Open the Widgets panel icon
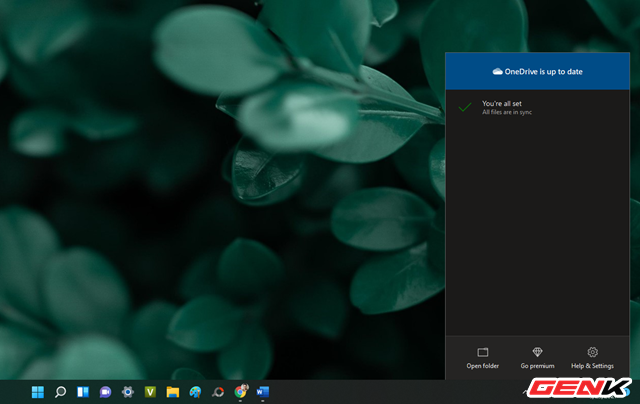 (x=83, y=392)
